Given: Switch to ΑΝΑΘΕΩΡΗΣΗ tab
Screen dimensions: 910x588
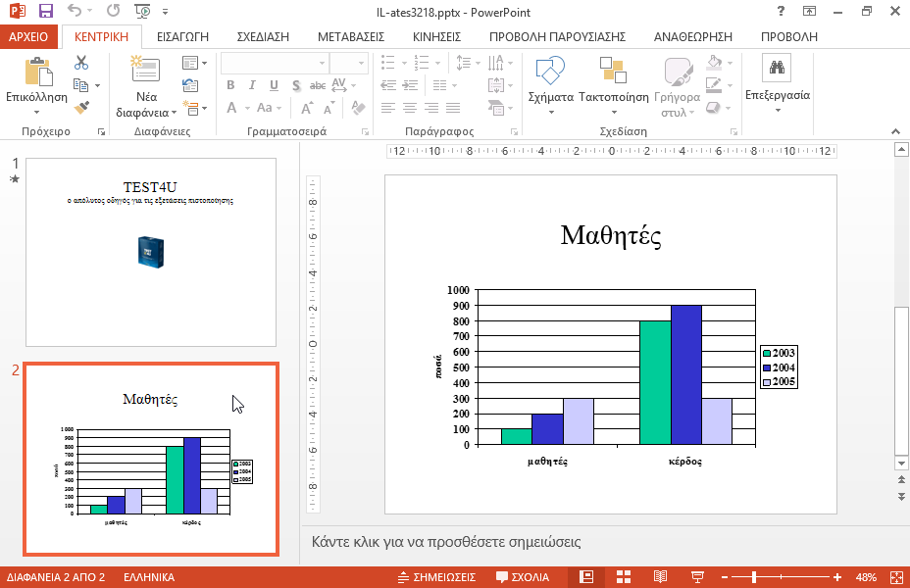Looking at the screenshot, I should coord(693,36).
